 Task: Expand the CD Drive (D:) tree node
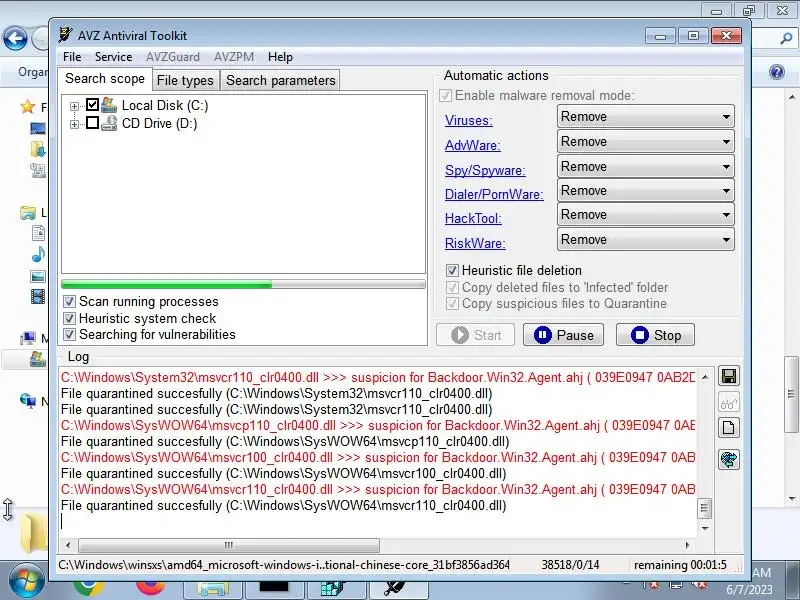pyautogui.click(x=74, y=124)
